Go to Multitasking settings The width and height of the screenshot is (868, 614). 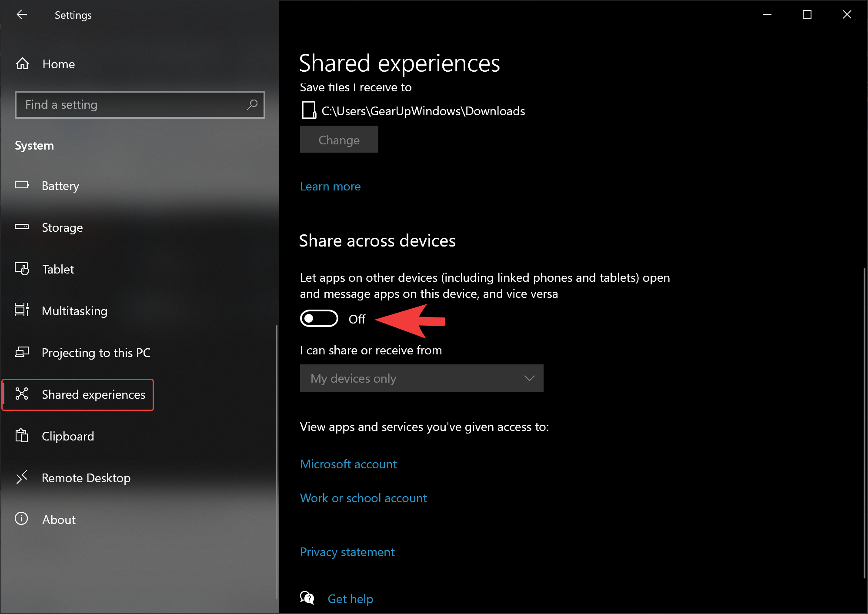coord(74,311)
